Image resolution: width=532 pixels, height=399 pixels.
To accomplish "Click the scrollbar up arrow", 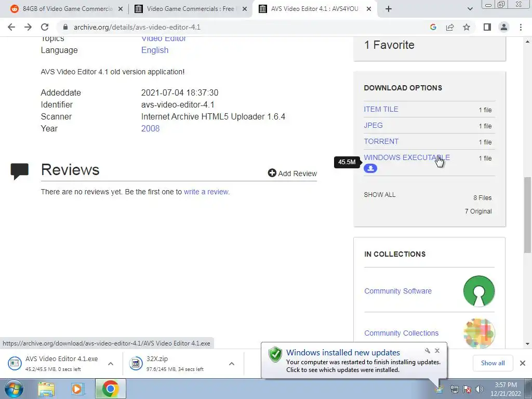I will (527, 42).
